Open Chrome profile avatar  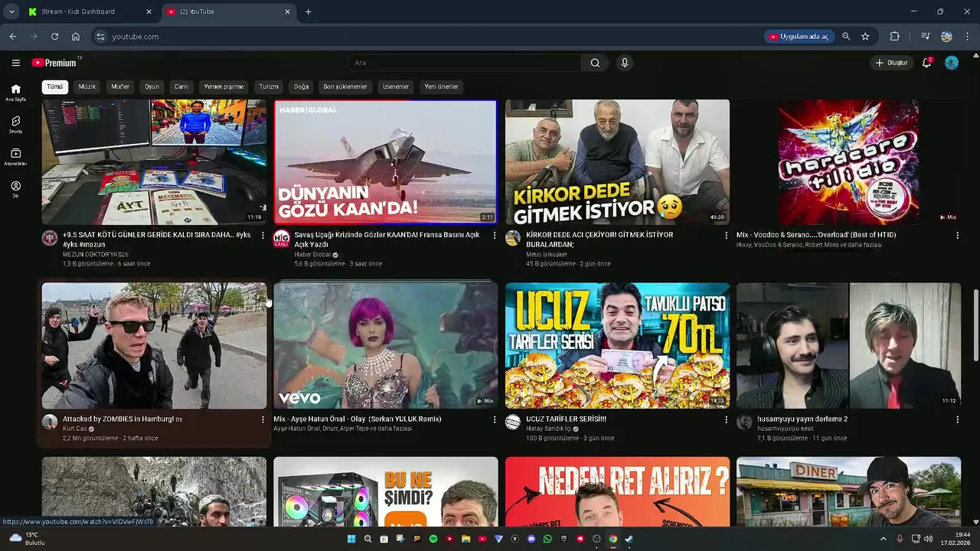coord(946,36)
